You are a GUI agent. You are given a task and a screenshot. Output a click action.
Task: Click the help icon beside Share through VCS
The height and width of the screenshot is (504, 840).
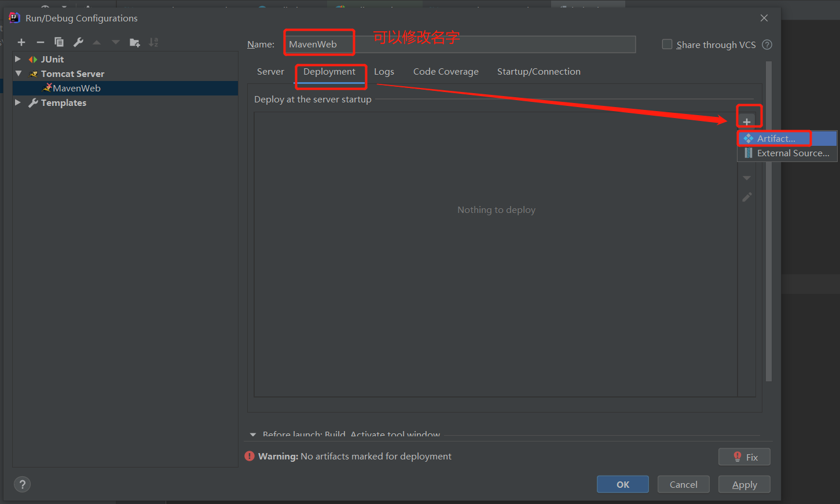[767, 45]
